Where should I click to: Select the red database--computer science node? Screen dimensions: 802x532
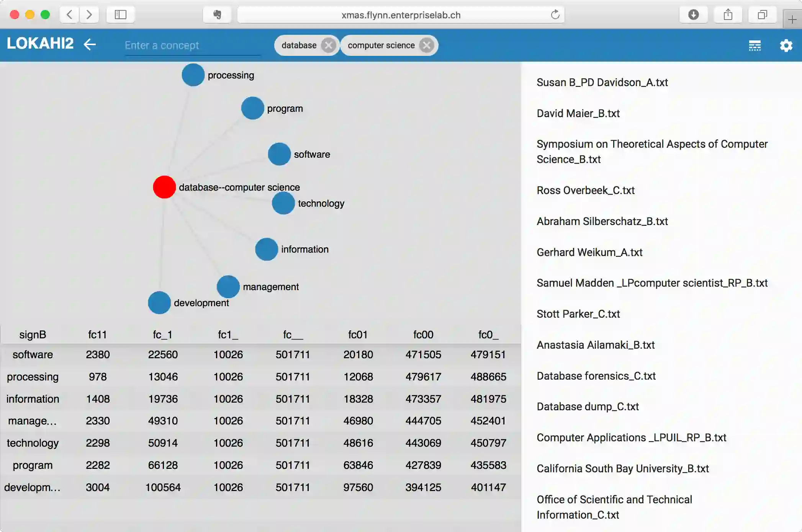[x=164, y=187]
